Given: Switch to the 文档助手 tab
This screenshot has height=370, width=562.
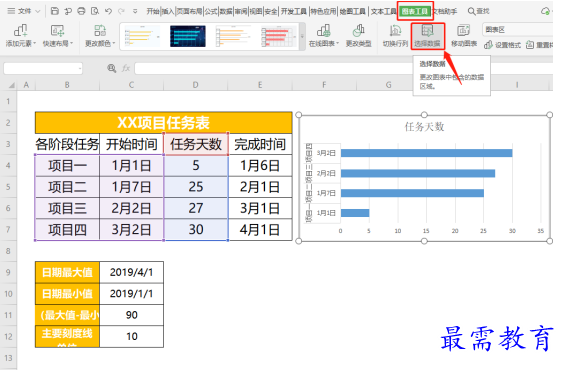Looking at the screenshot, I should pos(445,11).
